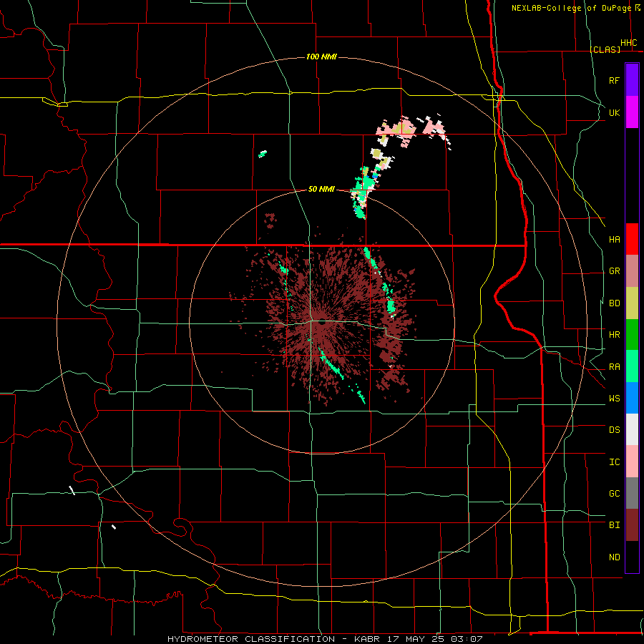
Task: Click the GC legend label
Action: tap(614, 494)
